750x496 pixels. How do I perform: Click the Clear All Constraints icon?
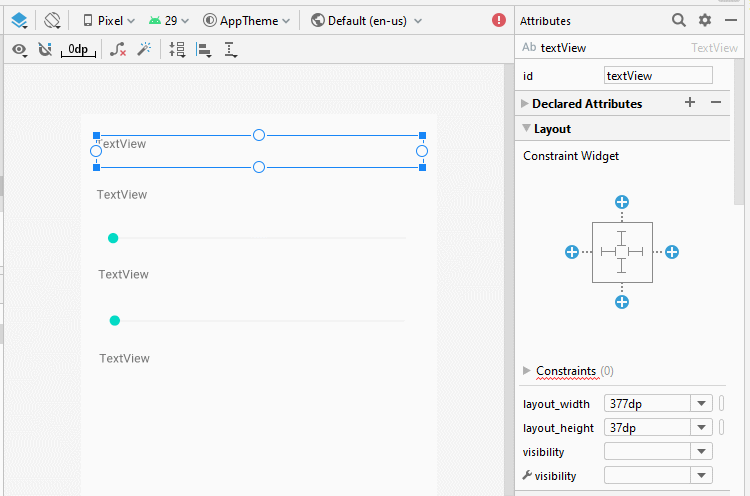[x=118, y=49]
